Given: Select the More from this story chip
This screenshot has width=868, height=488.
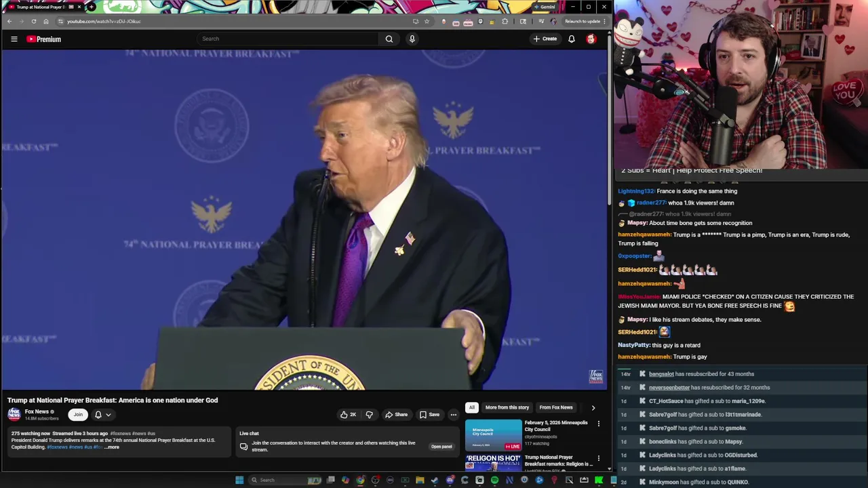Looking at the screenshot, I should click(507, 407).
